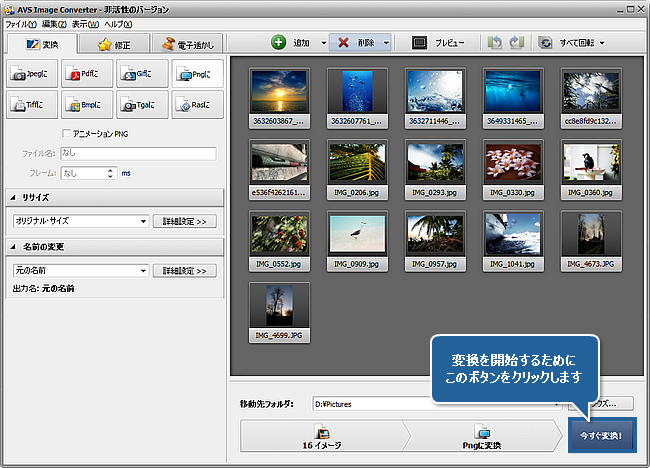Viewport: 650px width, 468px height.
Task: Pick the Tiff format button
Action: click(x=32, y=104)
